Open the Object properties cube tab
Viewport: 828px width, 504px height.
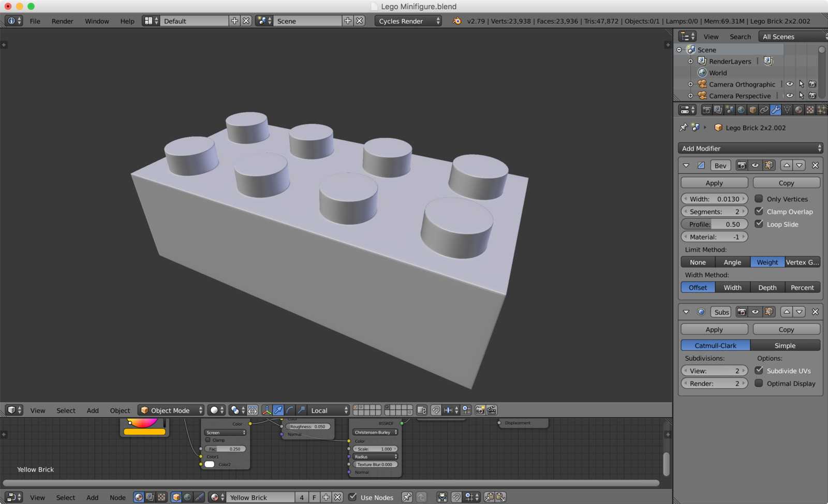[x=752, y=110]
